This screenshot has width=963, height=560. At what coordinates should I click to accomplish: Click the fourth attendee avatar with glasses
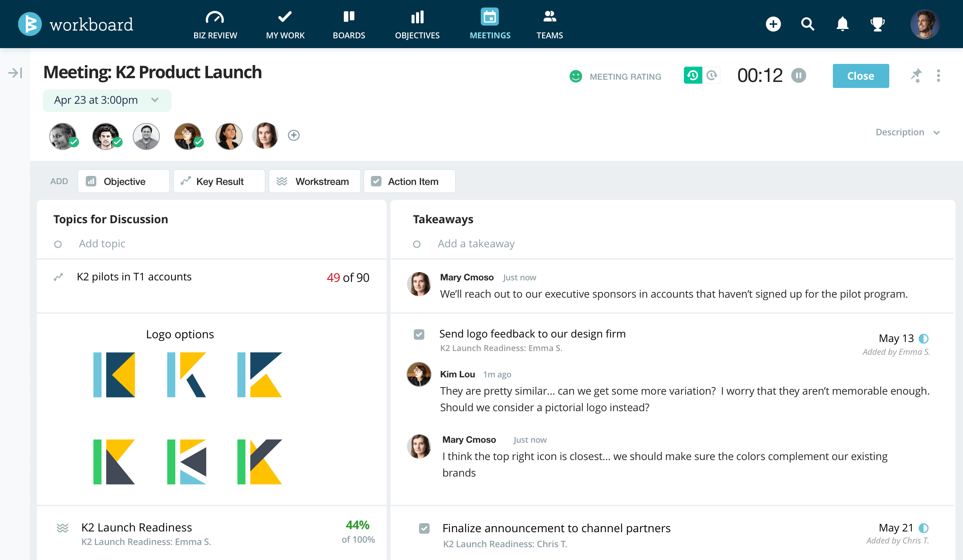188,136
